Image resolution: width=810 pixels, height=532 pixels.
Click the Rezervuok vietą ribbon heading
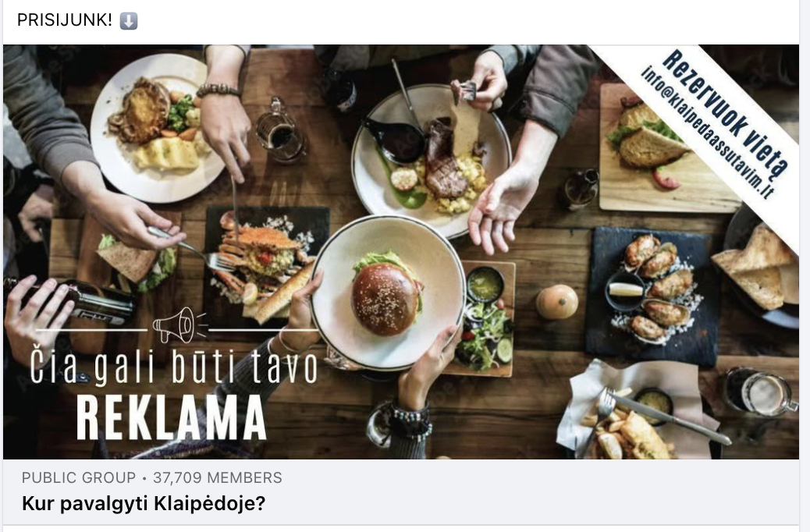pyautogui.click(x=725, y=112)
